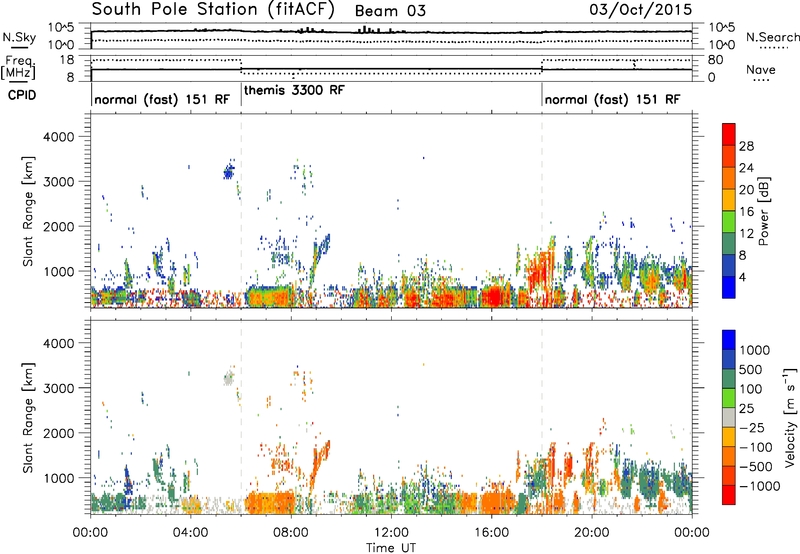Screen dimensions: 800x554
Task: Click the gray Velocity segment between -25 and 25
Action: click(729, 417)
